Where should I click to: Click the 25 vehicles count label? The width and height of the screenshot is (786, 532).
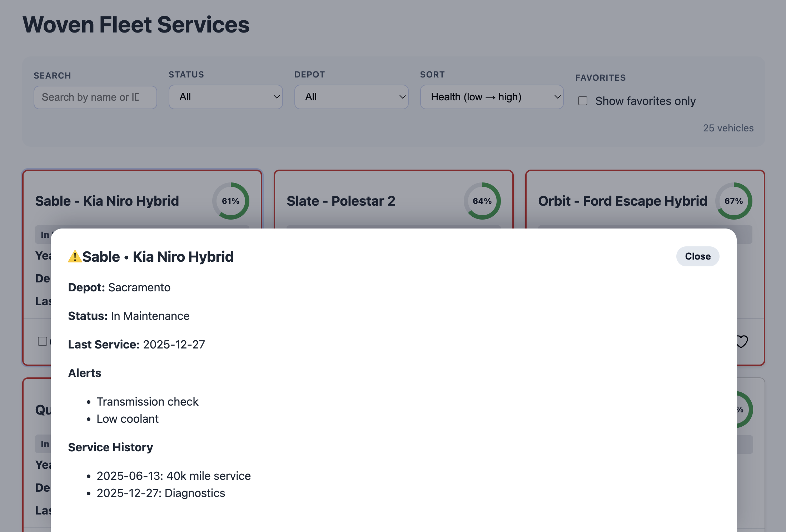(x=728, y=128)
